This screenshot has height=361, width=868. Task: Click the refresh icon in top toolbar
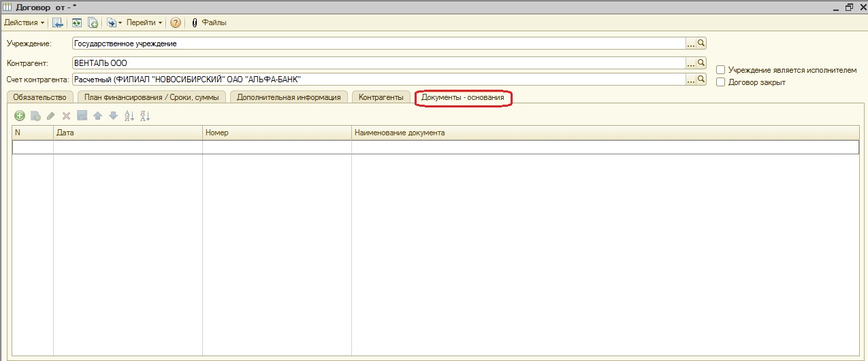pyautogui.click(x=77, y=22)
